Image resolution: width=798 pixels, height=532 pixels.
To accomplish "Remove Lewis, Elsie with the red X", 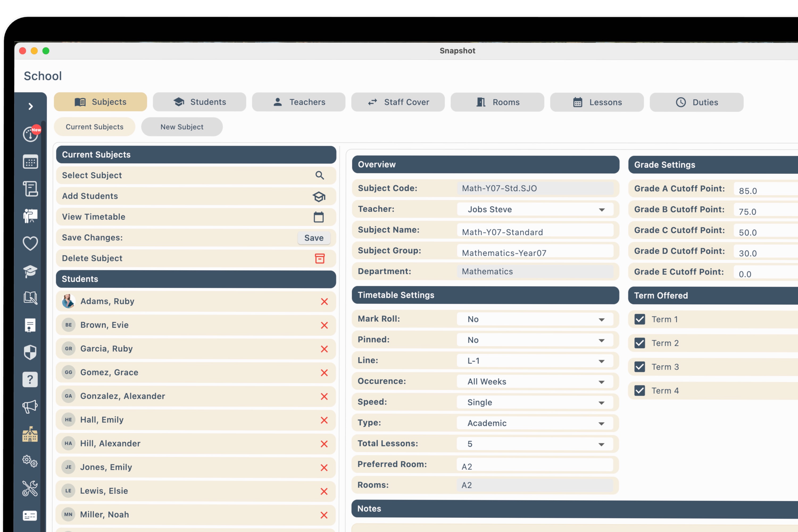I will pyautogui.click(x=324, y=492).
